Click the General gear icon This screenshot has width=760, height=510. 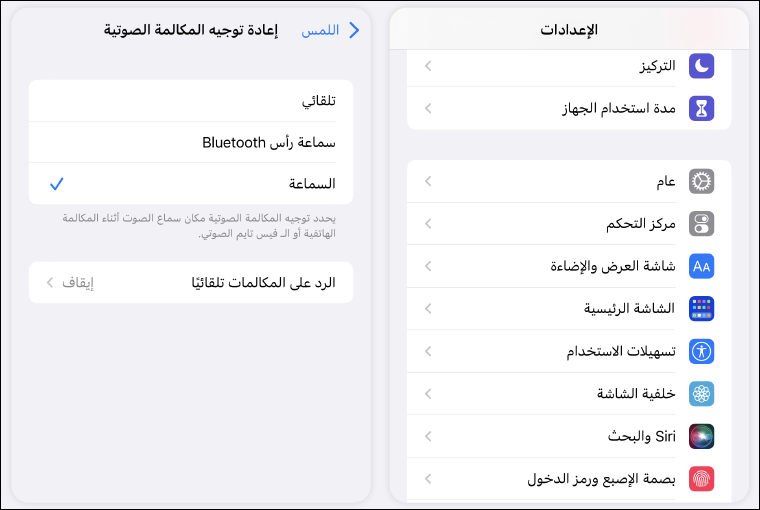pyautogui.click(x=702, y=181)
